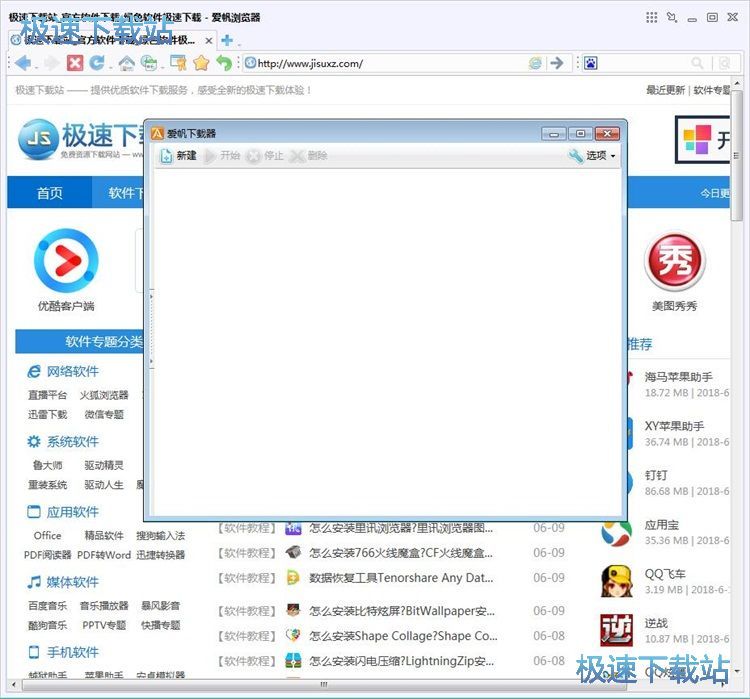Open article 怎么安装闪电压缩 LightningZip
The width and height of the screenshot is (750, 699).
point(402,661)
